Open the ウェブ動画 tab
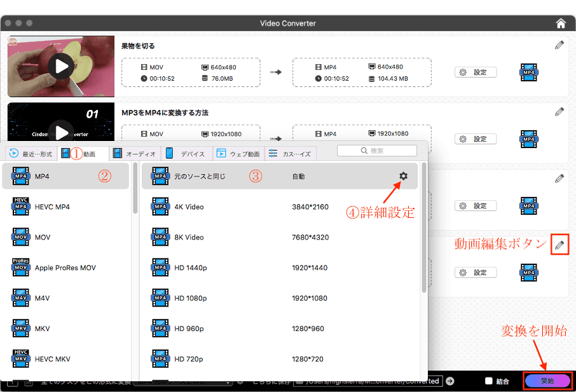Image resolution: width=576 pixels, height=392 pixels. tap(238, 153)
